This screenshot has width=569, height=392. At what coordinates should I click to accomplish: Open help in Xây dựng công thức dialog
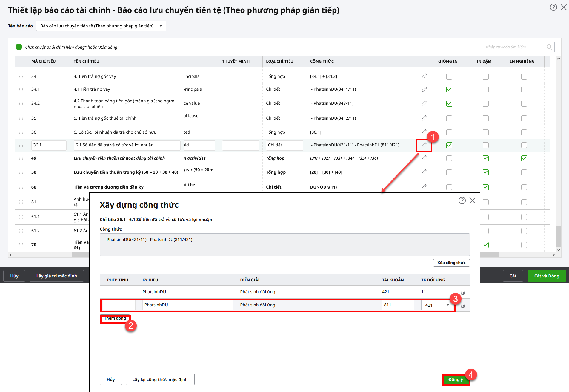[x=462, y=201]
